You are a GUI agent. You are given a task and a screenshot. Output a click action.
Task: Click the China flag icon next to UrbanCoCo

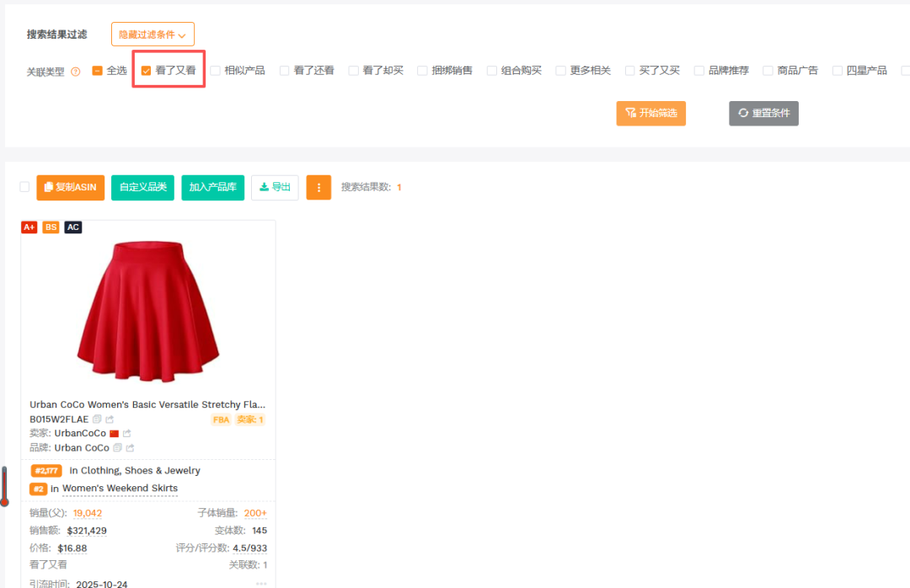click(x=114, y=433)
